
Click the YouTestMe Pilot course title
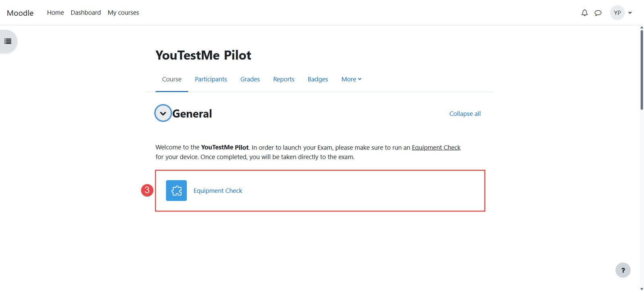[203, 55]
